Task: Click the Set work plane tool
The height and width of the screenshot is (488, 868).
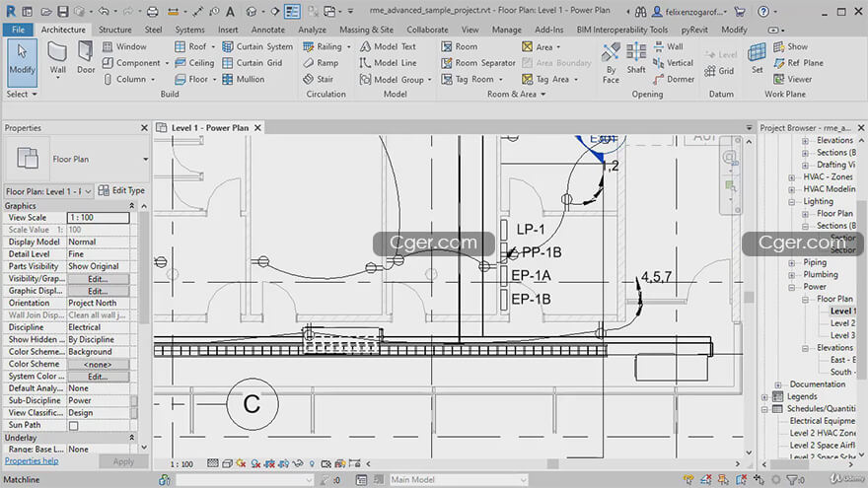Action: tap(757, 57)
